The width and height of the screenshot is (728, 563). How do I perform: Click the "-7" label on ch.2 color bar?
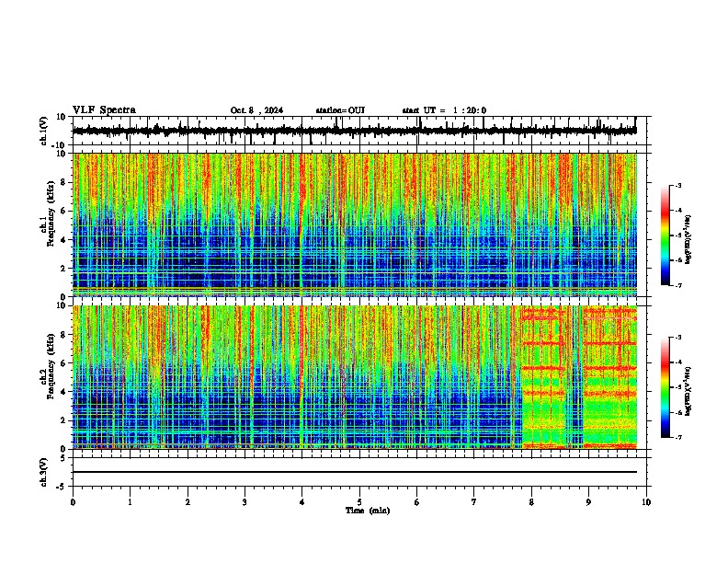(x=678, y=438)
